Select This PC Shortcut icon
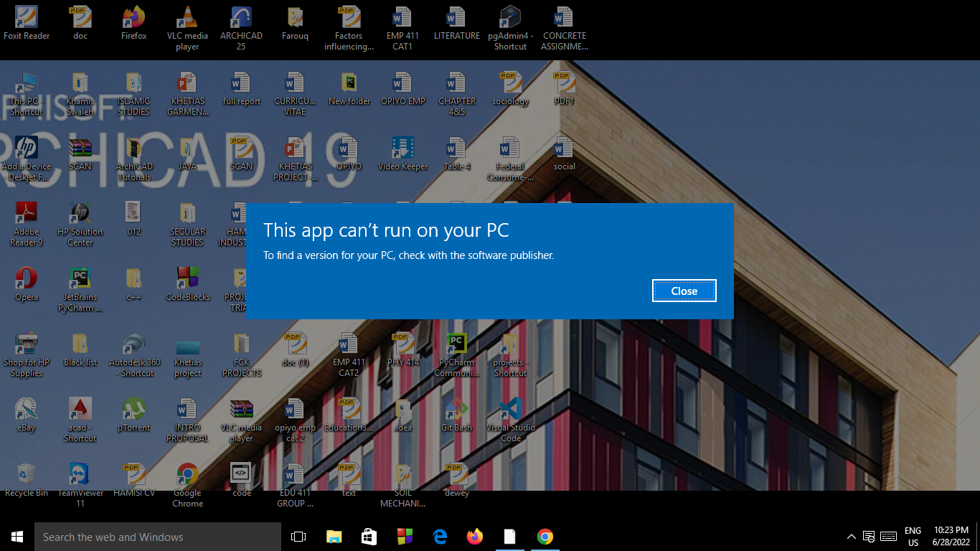 27,94
